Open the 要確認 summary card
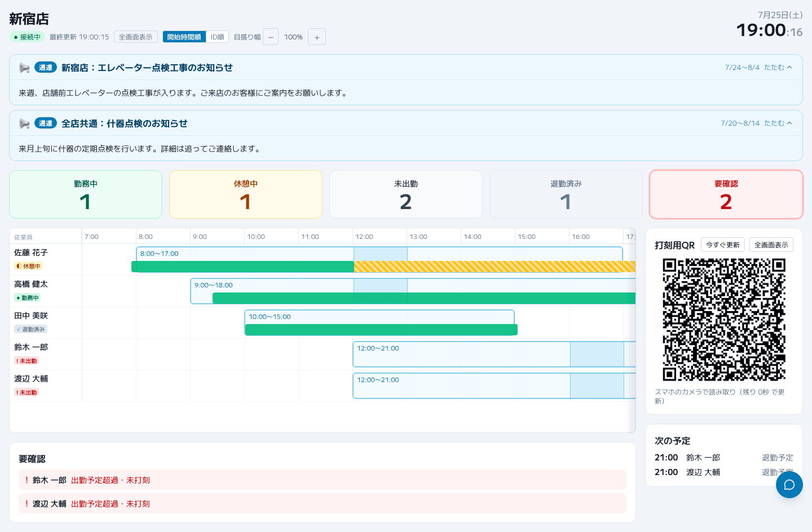Image resolution: width=812 pixels, height=532 pixels. [x=726, y=194]
